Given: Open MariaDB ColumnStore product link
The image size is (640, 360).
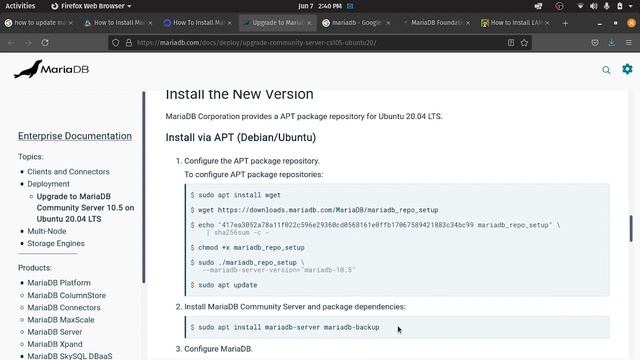Looking at the screenshot, I should (x=67, y=295).
